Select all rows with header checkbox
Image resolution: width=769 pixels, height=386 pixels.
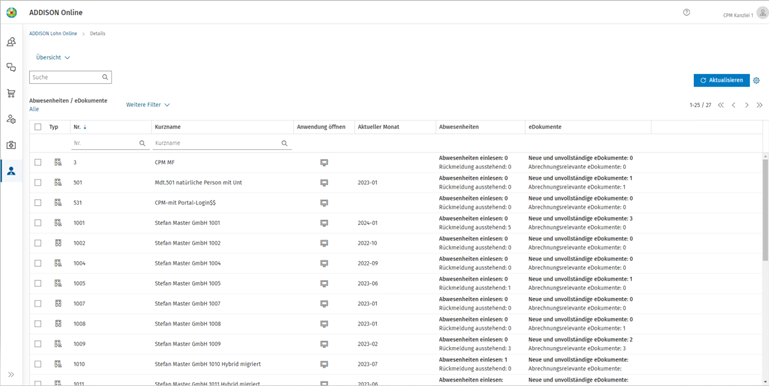click(x=38, y=127)
